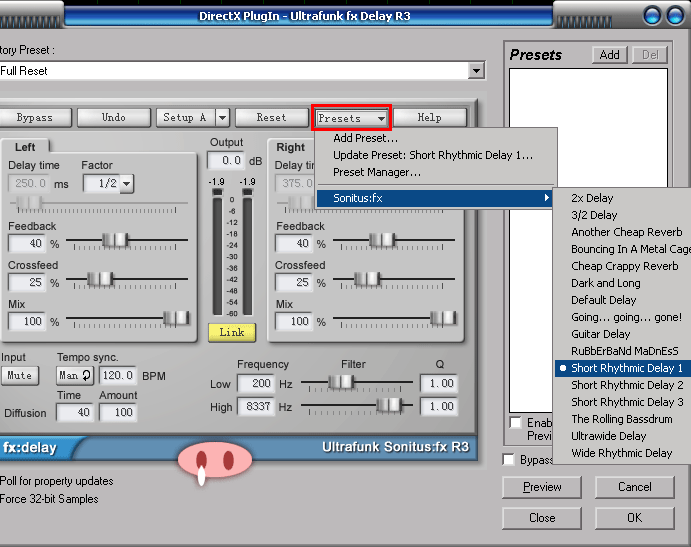Click the BPM 120.0 field
Viewport: 691px width, 547px height.
pyautogui.click(x=118, y=376)
